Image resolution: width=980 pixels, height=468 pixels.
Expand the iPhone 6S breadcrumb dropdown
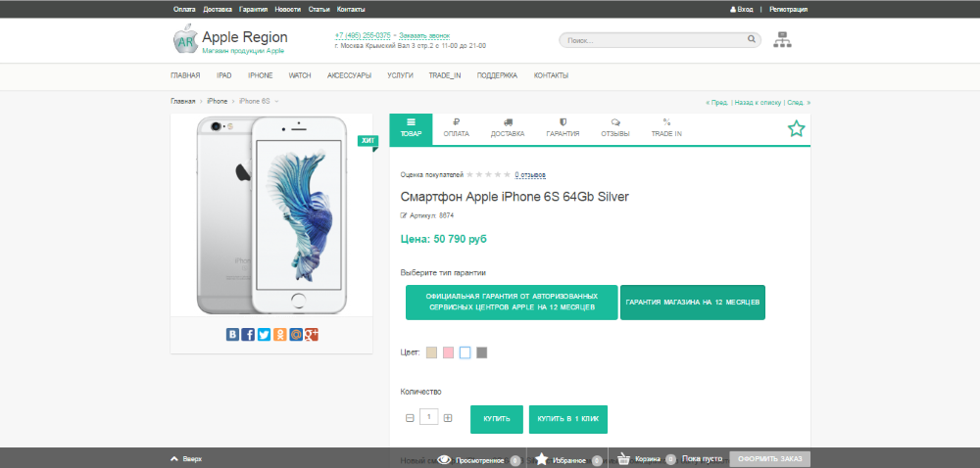click(276, 102)
